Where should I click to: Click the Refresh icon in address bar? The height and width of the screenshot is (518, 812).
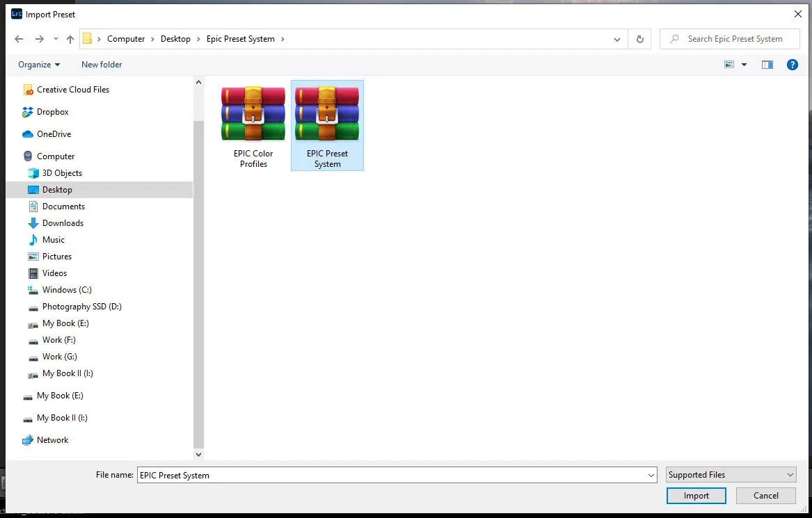pyautogui.click(x=639, y=39)
